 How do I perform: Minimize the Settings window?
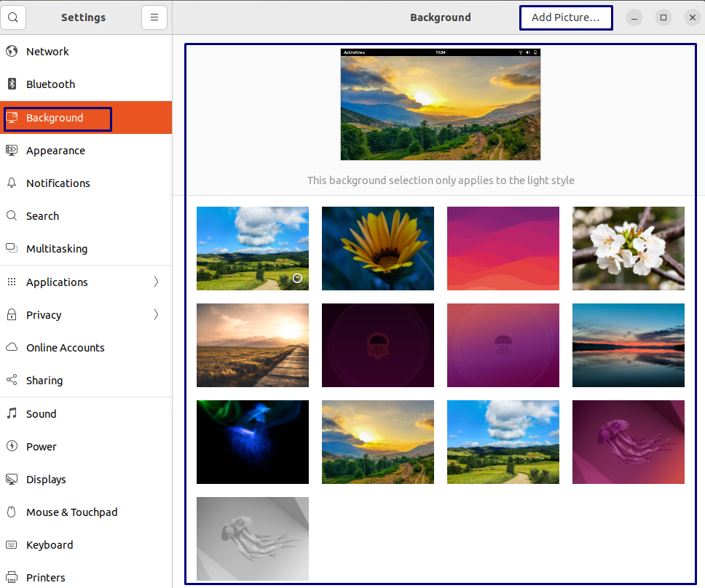[634, 17]
